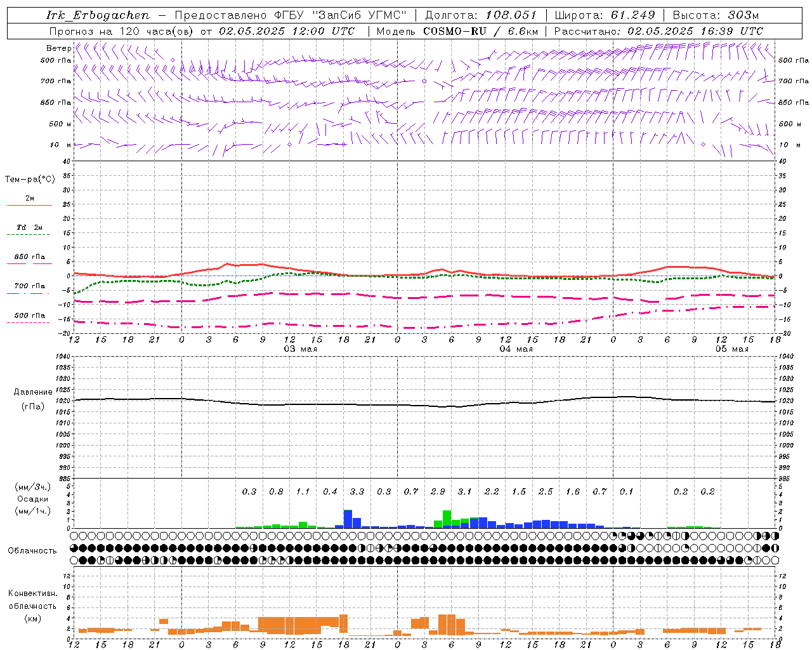Click the tallest blue precipitation bar
Viewport: 812px width, 650px height.
[348, 519]
